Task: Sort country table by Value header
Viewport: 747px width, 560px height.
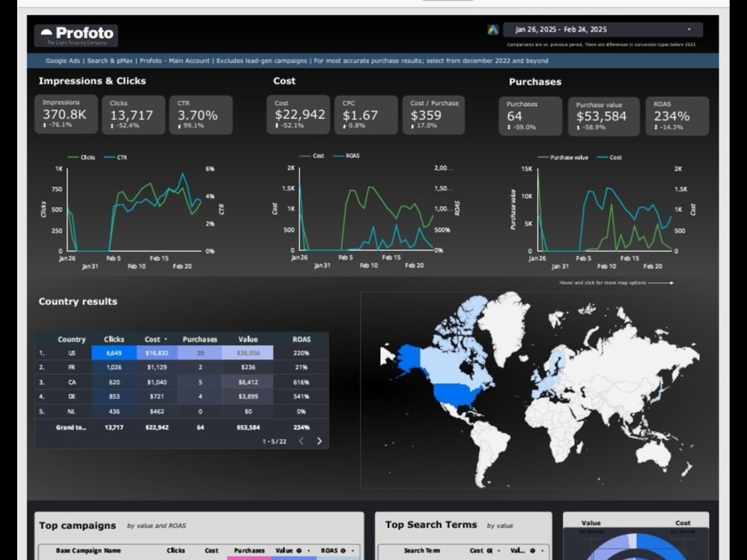Action: click(248, 340)
